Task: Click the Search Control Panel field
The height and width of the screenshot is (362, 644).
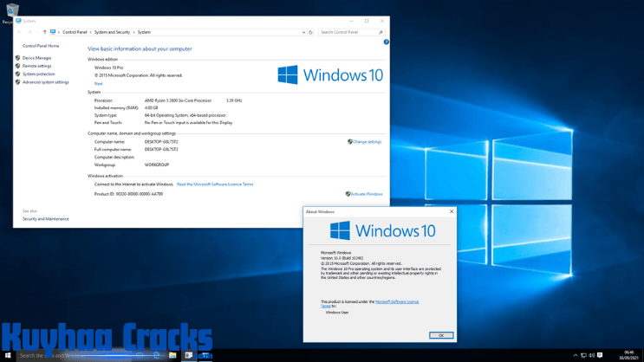Action: coord(351,32)
